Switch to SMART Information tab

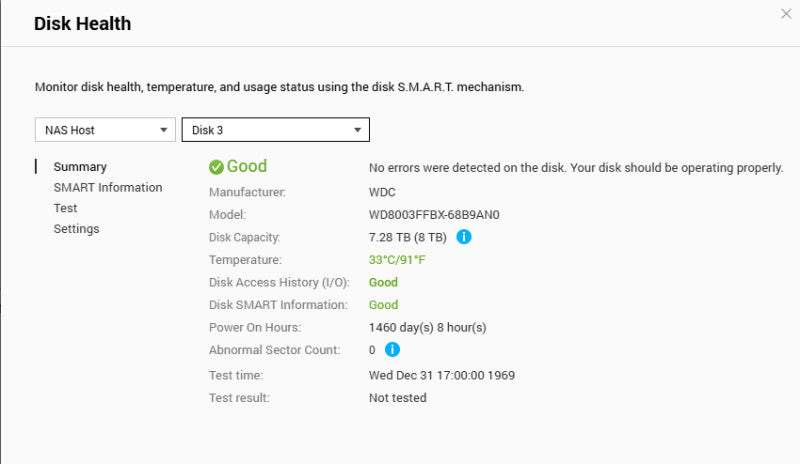tap(108, 187)
